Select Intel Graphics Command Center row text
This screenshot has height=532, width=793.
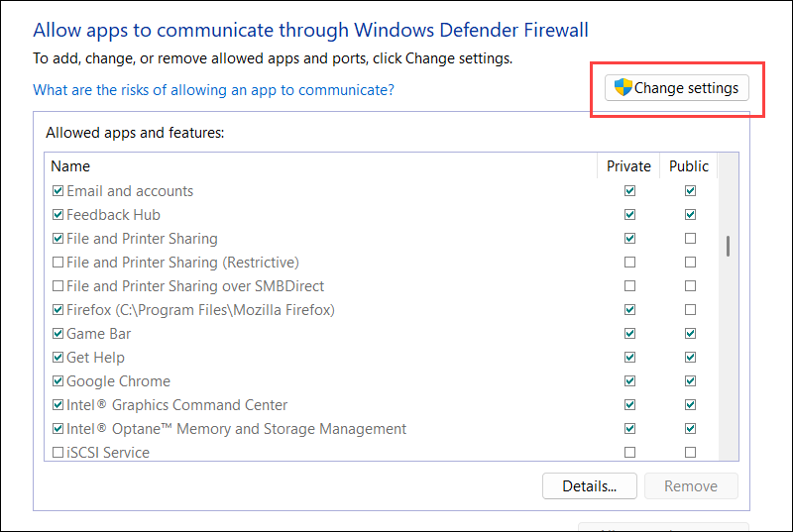(x=177, y=404)
